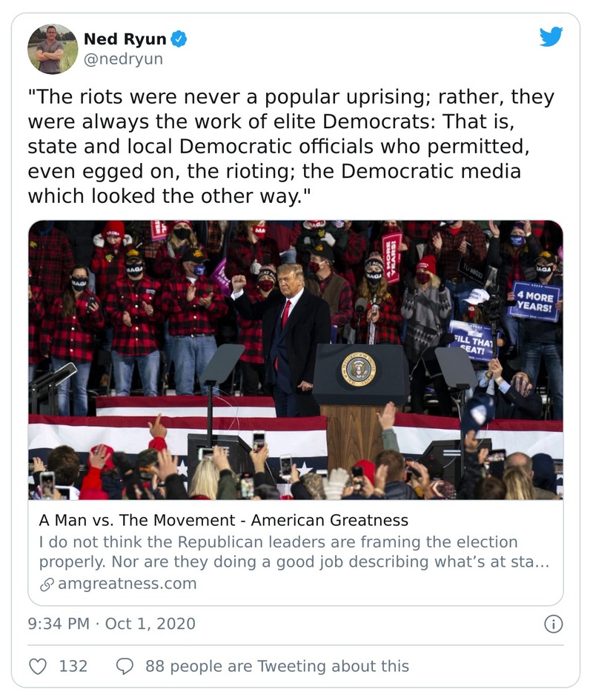593x700 pixels.
Task: Click the 132 likes count
Action: point(73,666)
